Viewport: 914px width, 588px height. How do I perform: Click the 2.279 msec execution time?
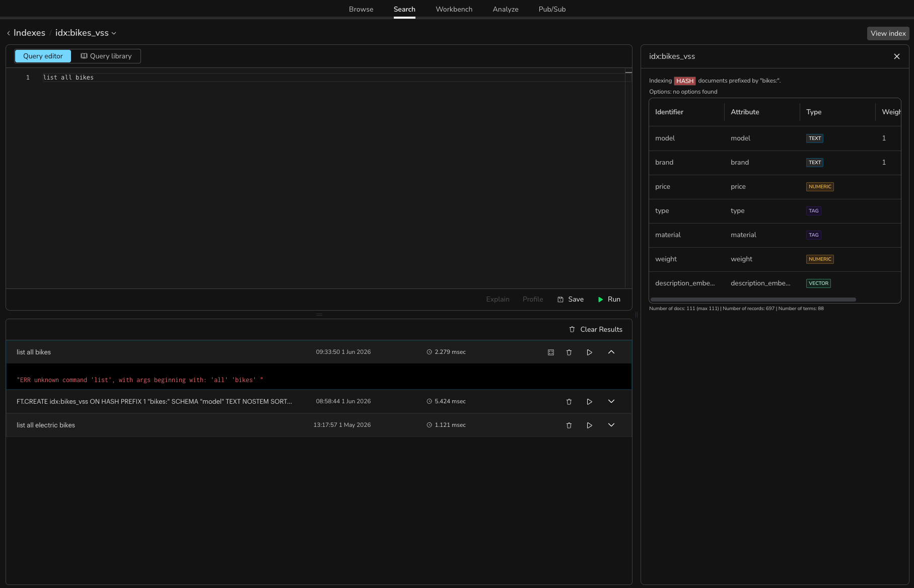[446, 352]
